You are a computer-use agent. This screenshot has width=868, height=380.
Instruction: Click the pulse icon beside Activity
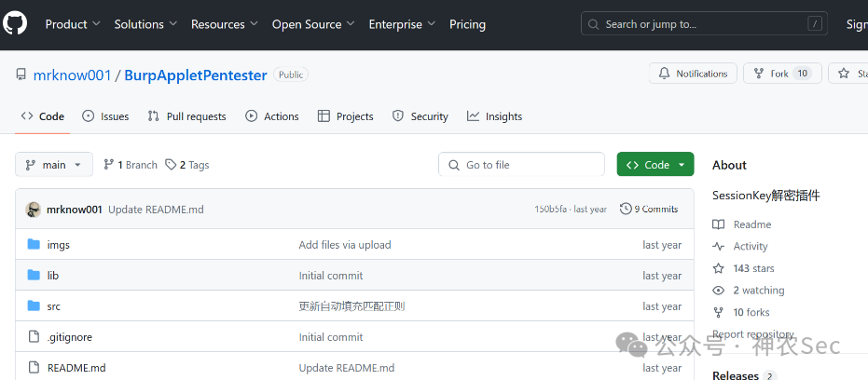point(719,246)
